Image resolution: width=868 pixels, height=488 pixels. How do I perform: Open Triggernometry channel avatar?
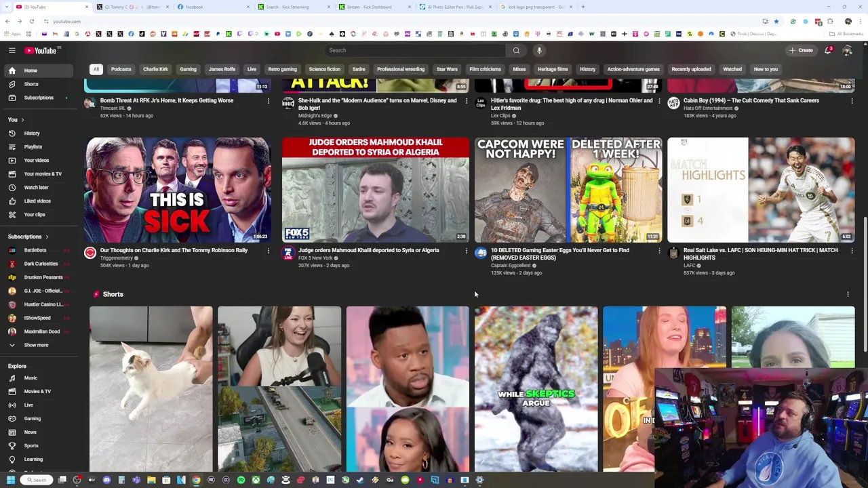[90, 253]
